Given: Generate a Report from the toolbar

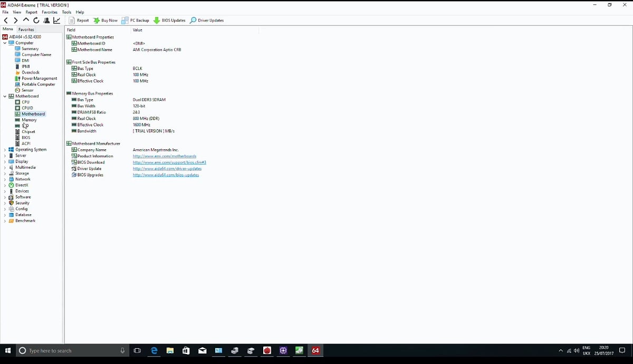Looking at the screenshot, I should pos(79,21).
